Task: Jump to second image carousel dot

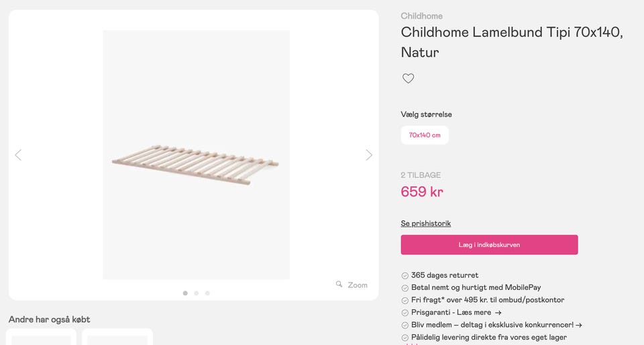Action: tap(197, 293)
